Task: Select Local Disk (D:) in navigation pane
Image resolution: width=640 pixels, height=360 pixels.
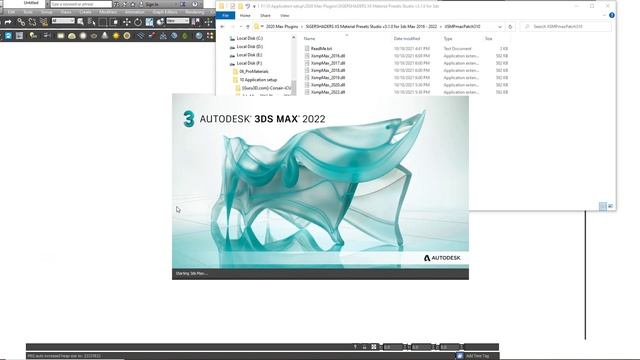Action: [x=249, y=47]
